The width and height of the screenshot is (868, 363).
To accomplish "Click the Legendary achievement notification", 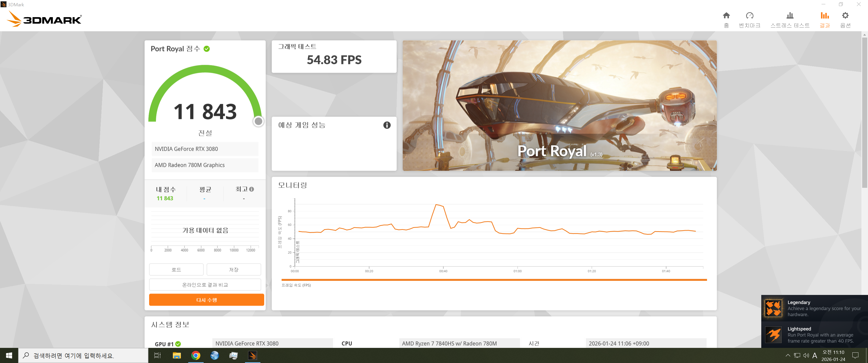I will (x=814, y=308).
